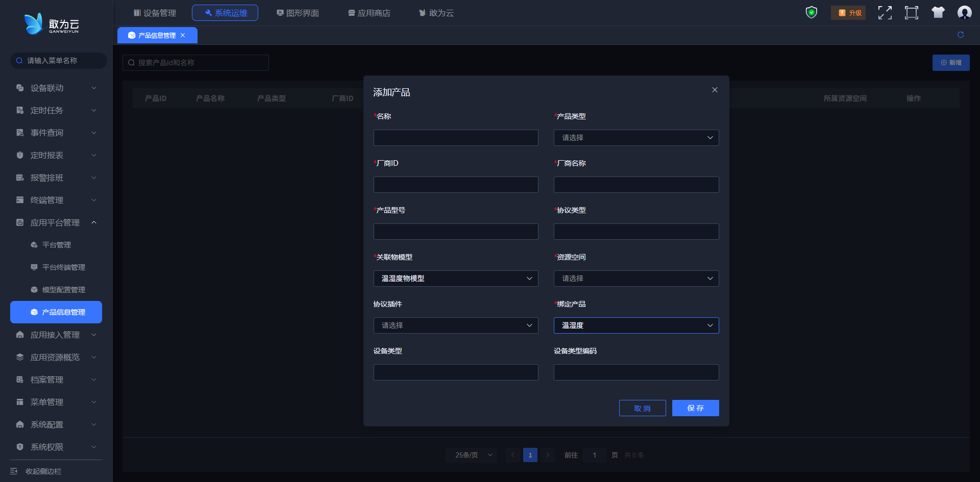Open the 关联物模型 dropdown
Image resolution: width=980 pixels, height=482 pixels.
tap(456, 278)
